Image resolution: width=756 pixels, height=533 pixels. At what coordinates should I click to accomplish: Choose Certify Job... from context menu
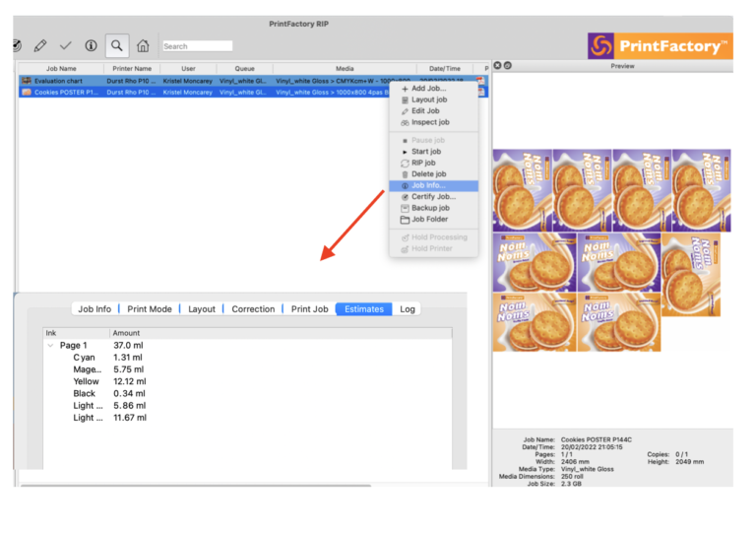pyautogui.click(x=433, y=197)
